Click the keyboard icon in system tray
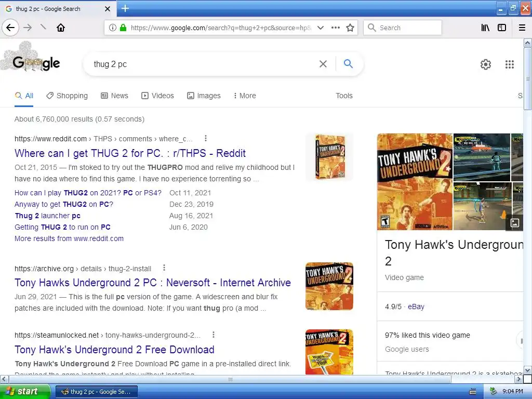Screen dimensions: 532x399 [x=473, y=392]
